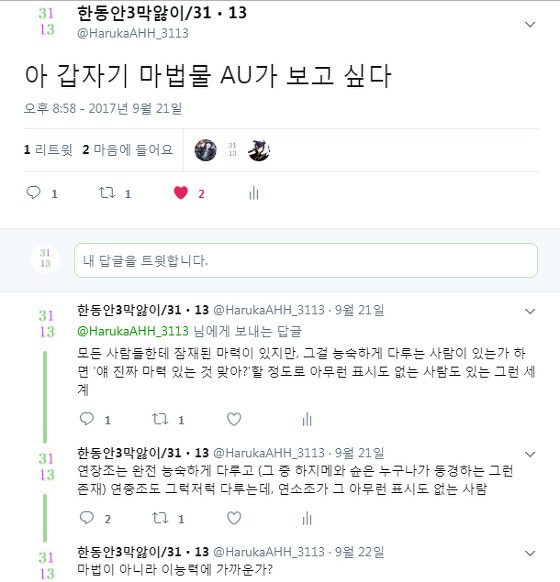
Task: Click the green @HarukaAHH_3113 mention link
Action: coord(133,331)
